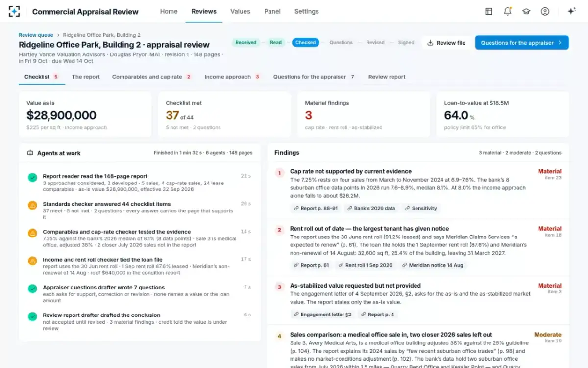Screen dimensions: 588x368
Task: Click finding number 3 badge
Action: [279, 287]
